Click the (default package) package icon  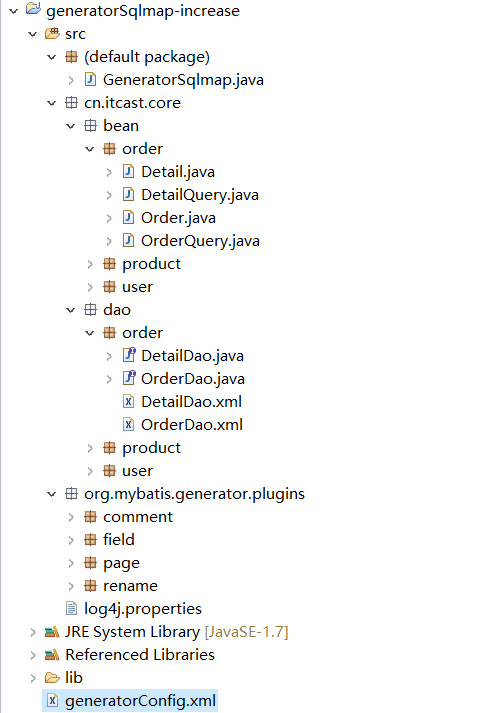tap(71, 57)
